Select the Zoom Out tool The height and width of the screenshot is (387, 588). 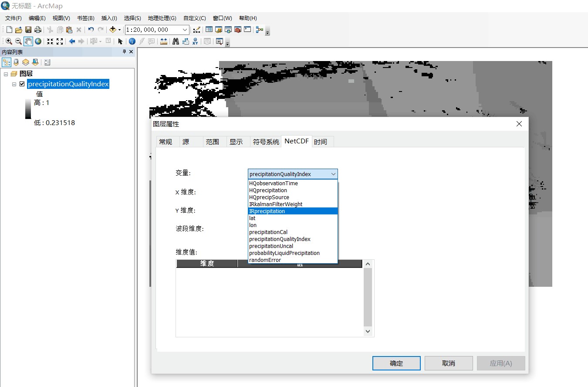click(18, 41)
